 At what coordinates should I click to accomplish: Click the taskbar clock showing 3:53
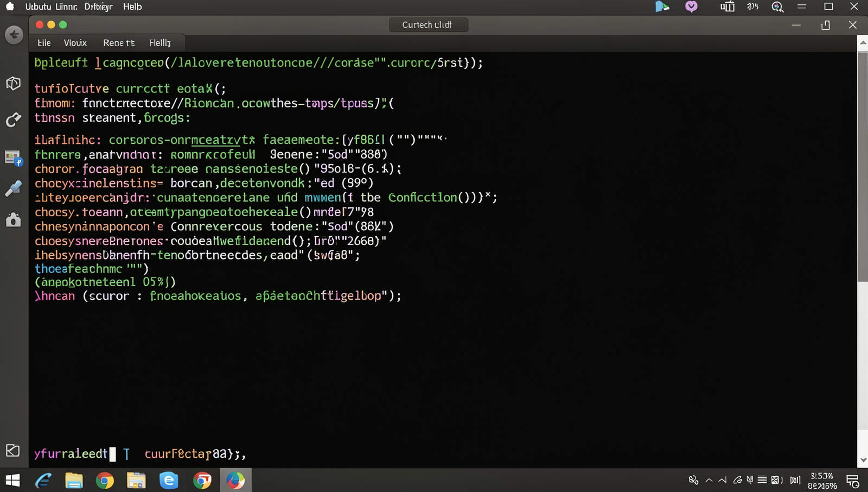click(822, 481)
